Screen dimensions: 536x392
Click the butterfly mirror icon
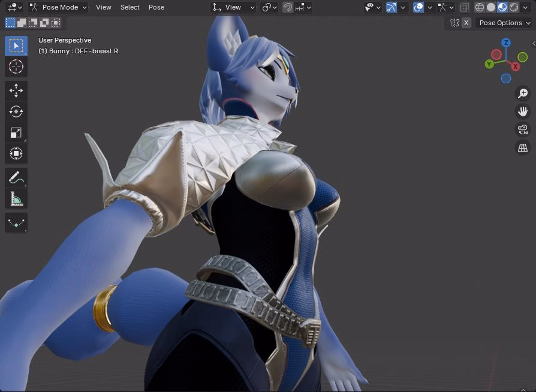(x=454, y=23)
